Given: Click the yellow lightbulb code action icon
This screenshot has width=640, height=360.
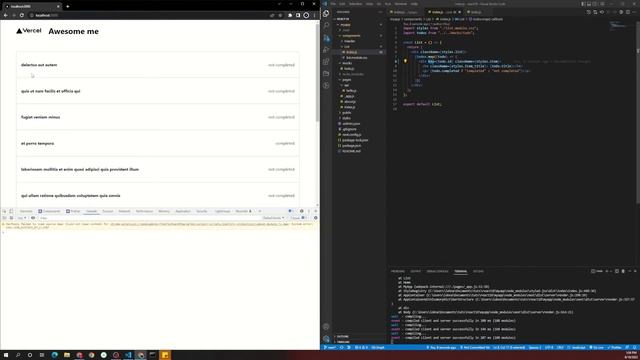Looking at the screenshot, I should pyautogui.click(x=405, y=61).
